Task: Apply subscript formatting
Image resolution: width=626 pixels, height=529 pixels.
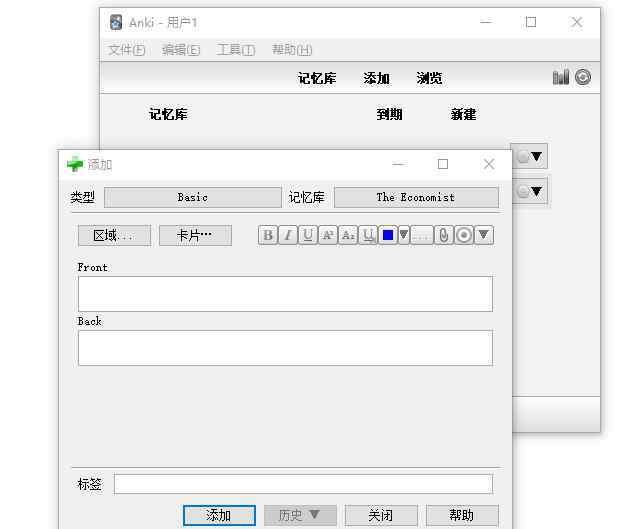Action: 348,235
